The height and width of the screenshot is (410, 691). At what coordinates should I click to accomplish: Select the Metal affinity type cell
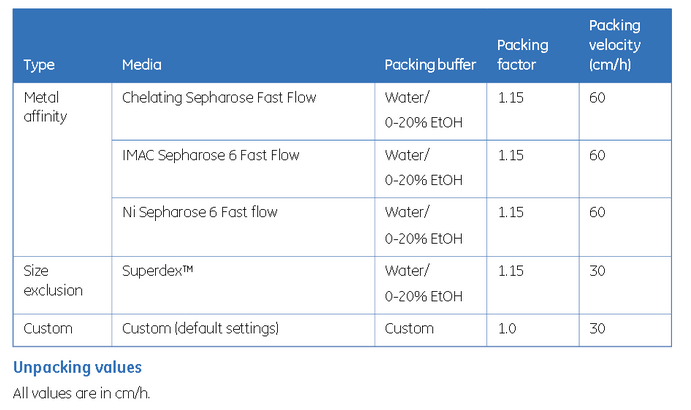[44, 107]
